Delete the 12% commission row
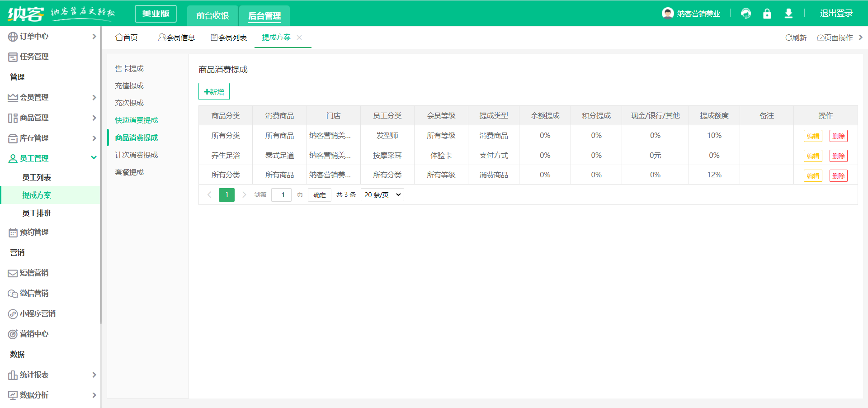The width and height of the screenshot is (868, 408). click(839, 176)
